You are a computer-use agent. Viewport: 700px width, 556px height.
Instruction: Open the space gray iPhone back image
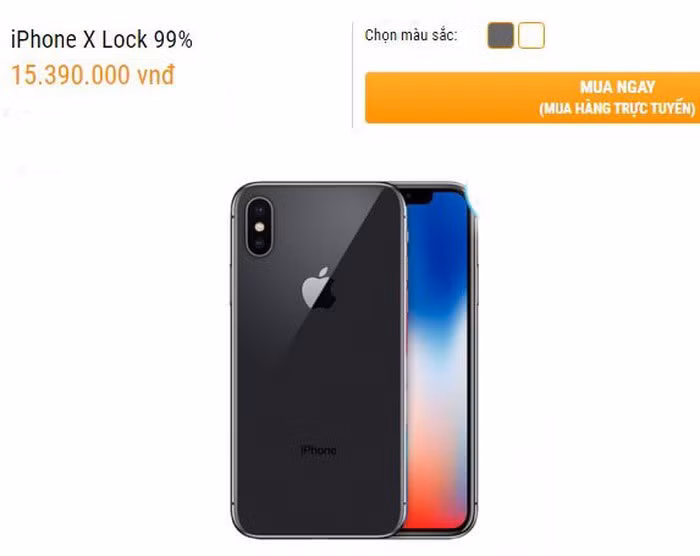[x=318, y=360]
